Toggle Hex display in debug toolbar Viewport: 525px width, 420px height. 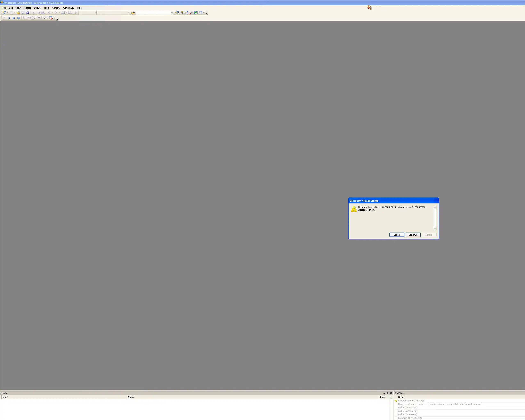(45, 18)
